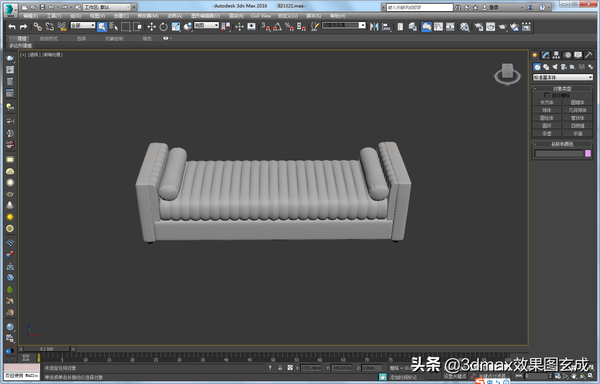
Task: Enable the 自动栅格 AutoGrid checkbox
Action: [547, 95]
